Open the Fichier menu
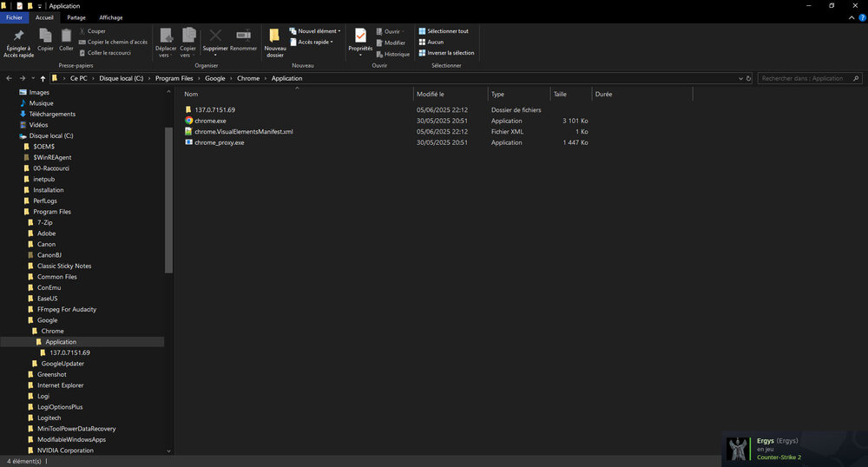The width and height of the screenshot is (868, 467). point(14,17)
